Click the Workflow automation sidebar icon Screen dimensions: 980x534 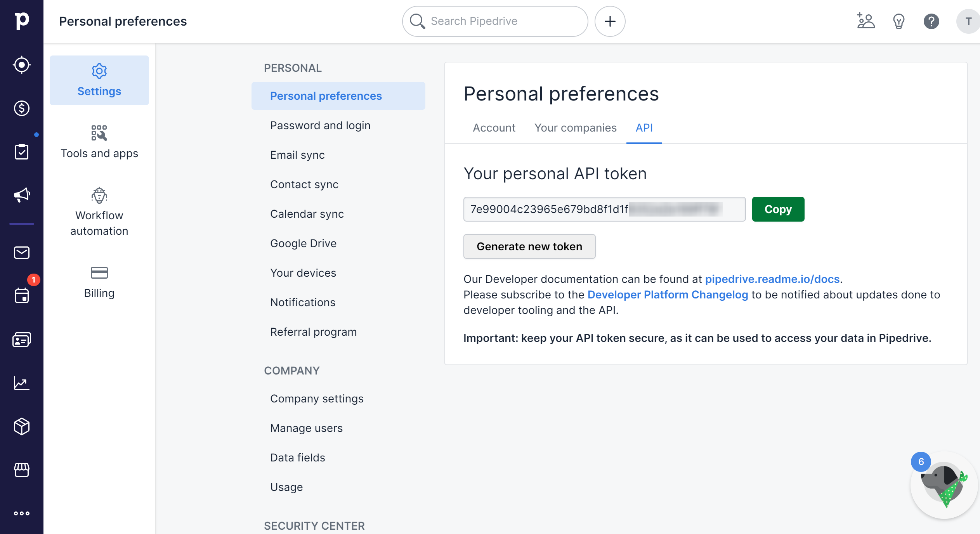click(99, 210)
